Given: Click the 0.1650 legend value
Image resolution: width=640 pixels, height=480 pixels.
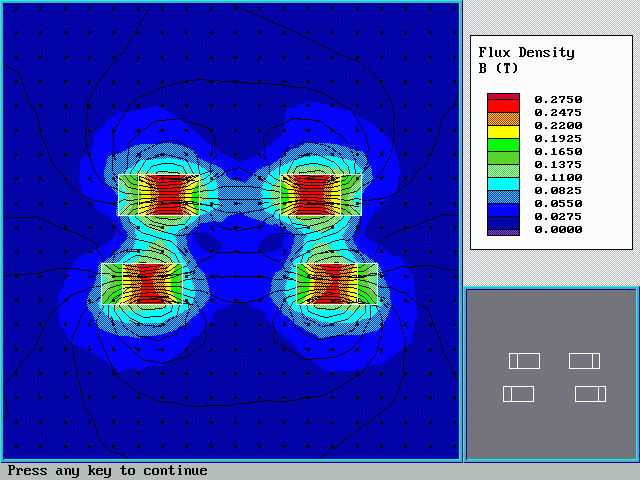Looking at the screenshot, I should (558, 152).
